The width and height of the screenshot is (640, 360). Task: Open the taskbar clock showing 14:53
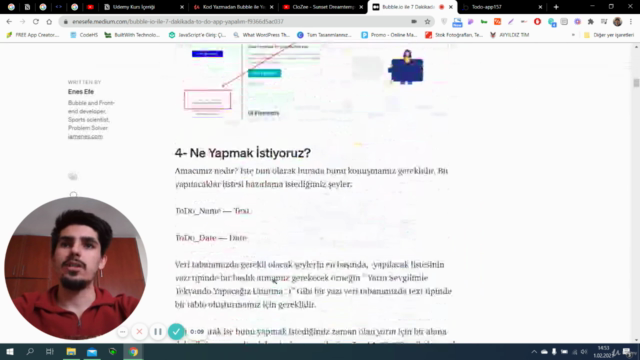(x=603, y=352)
